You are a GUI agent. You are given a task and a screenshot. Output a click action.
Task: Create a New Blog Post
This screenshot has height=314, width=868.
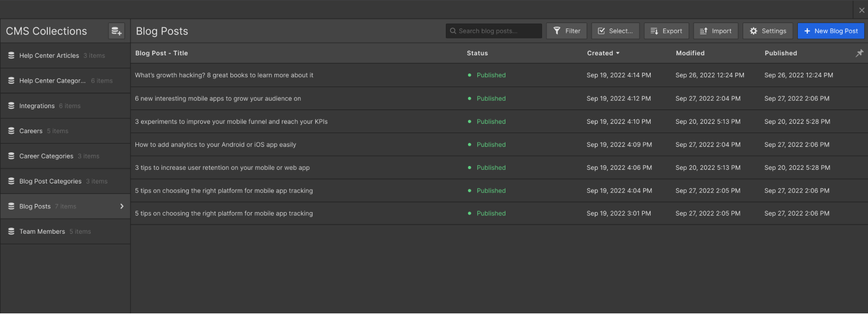click(x=830, y=31)
